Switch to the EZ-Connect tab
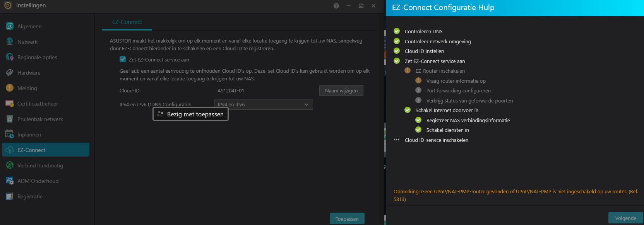644x225 pixels. click(127, 22)
